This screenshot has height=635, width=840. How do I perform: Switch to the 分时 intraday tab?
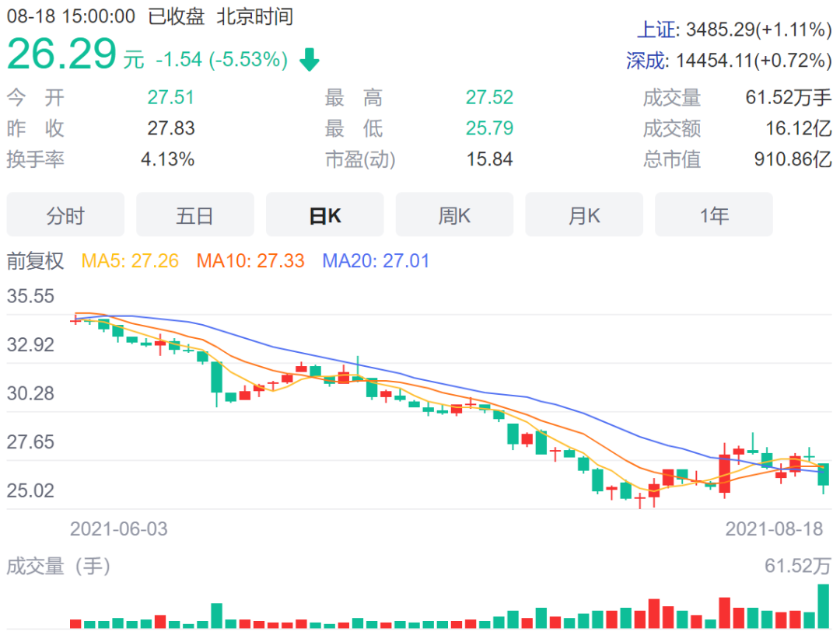click(65, 215)
